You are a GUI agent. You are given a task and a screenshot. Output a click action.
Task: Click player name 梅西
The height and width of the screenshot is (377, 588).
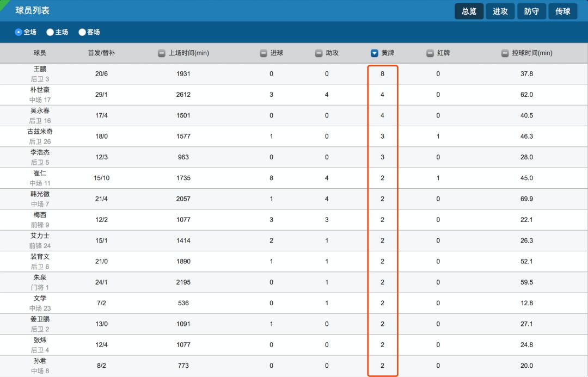click(x=40, y=215)
